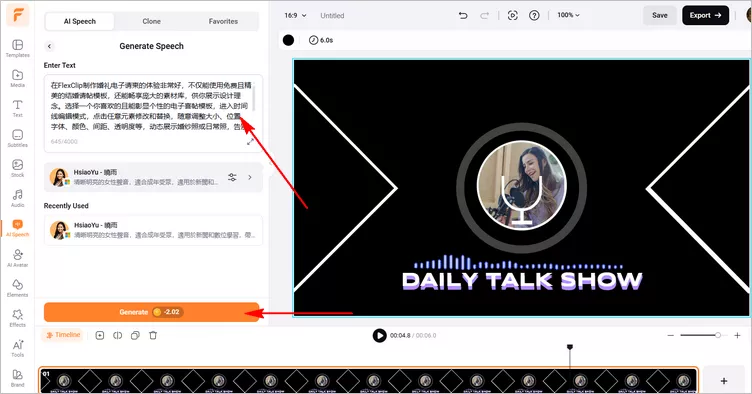752x394 pixels.
Task: Split the clip at playhead
Action: [x=118, y=336]
